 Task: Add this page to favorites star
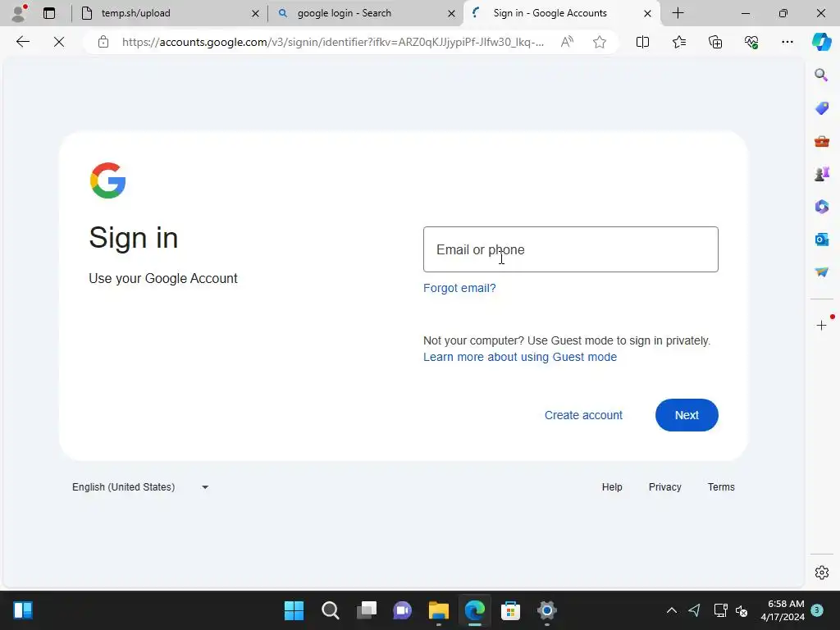(600, 42)
